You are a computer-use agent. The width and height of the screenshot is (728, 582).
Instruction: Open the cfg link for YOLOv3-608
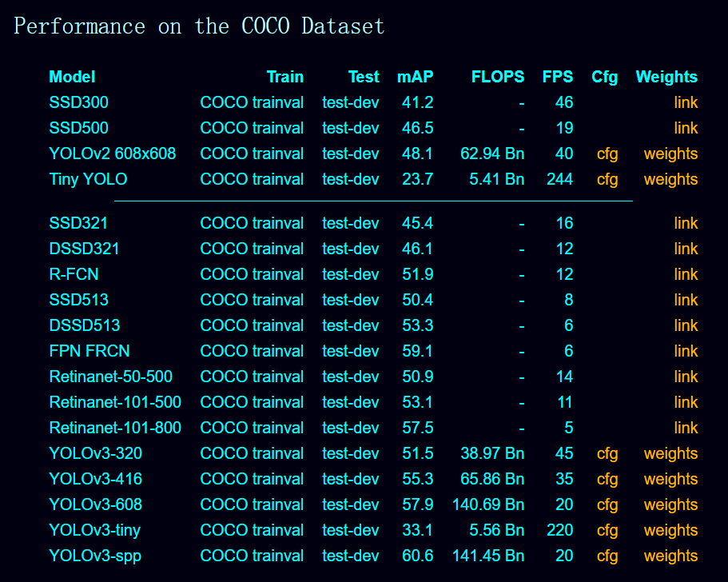tap(607, 504)
